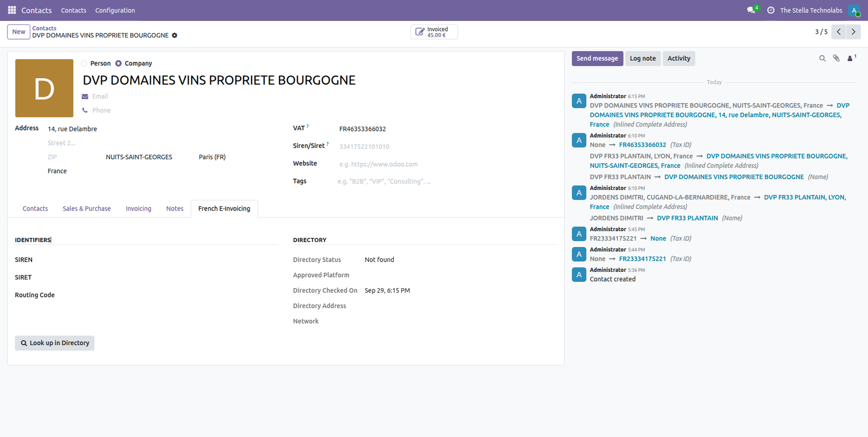Click Directory Checked On value Sep 29, 6:15 PM
The height and width of the screenshot is (437, 868).
(387, 290)
